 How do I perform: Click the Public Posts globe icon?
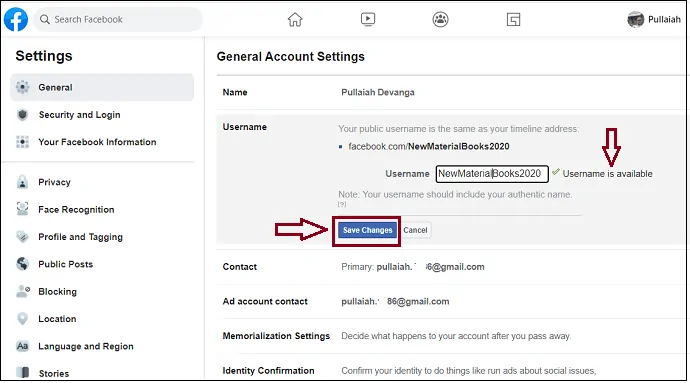point(22,264)
